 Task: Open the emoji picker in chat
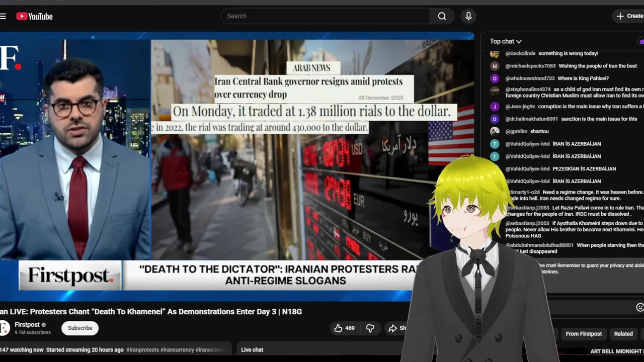(639, 307)
